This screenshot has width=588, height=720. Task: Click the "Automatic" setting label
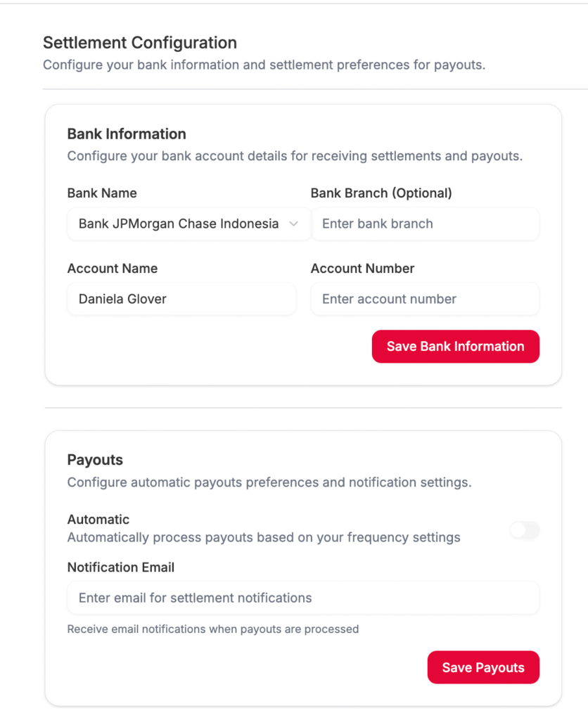98,519
